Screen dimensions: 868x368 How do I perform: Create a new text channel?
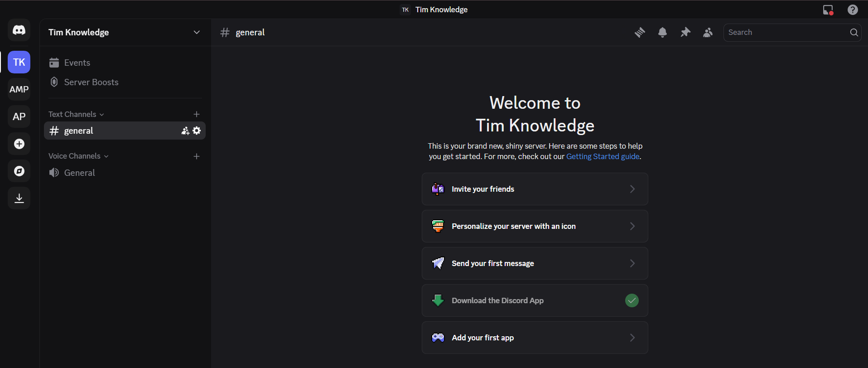click(197, 114)
